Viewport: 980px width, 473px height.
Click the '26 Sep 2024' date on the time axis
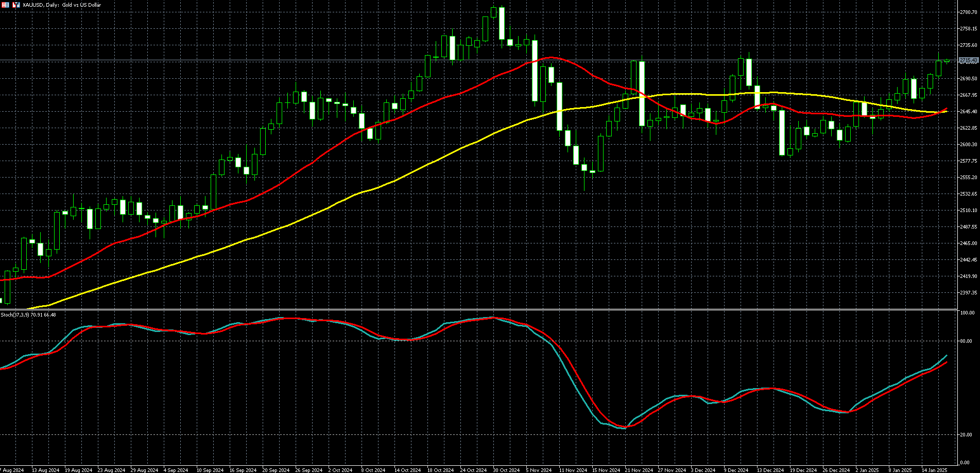309,470
